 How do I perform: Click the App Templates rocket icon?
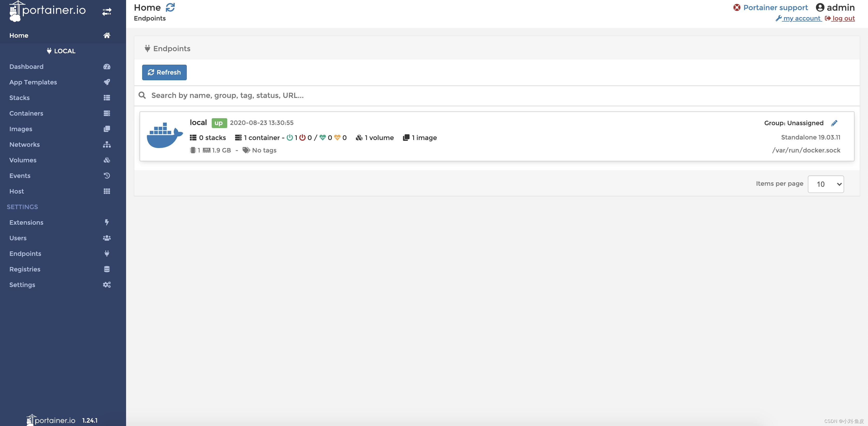[107, 82]
